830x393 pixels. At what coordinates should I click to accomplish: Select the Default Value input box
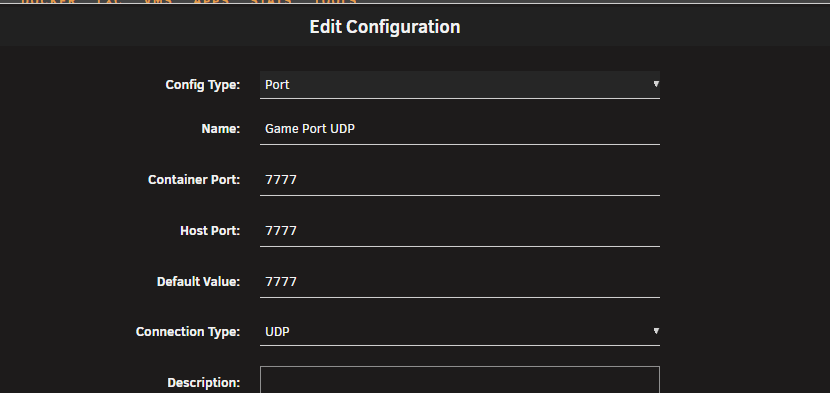pos(459,282)
